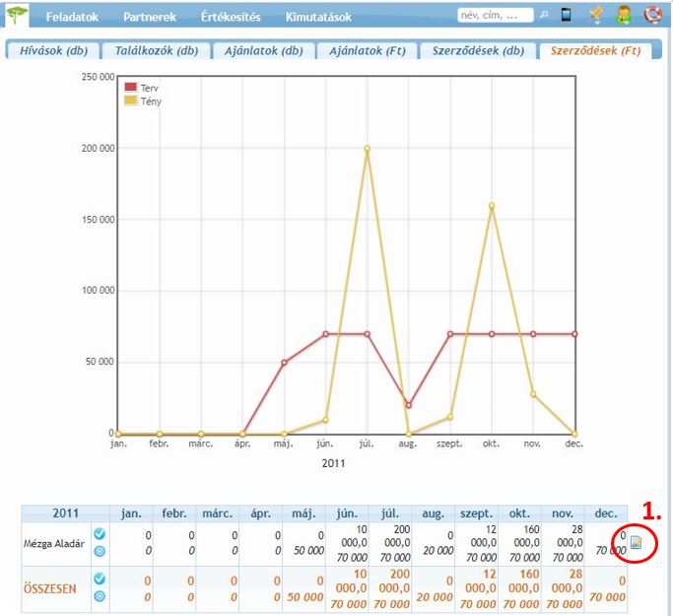Image resolution: width=673 pixels, height=616 pixels.
Task: Click the checkmark icon in ÖSSZESEN row
Action: pyautogui.click(x=100, y=579)
